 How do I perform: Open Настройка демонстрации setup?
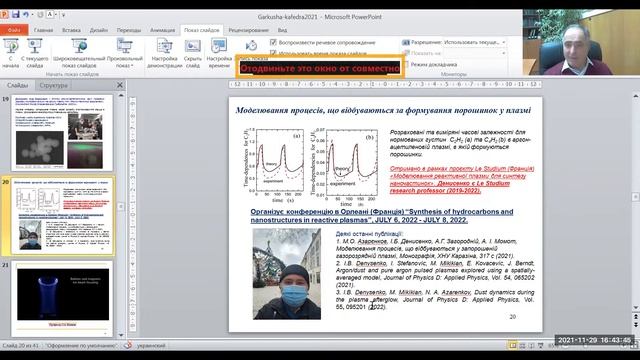[x=164, y=53]
